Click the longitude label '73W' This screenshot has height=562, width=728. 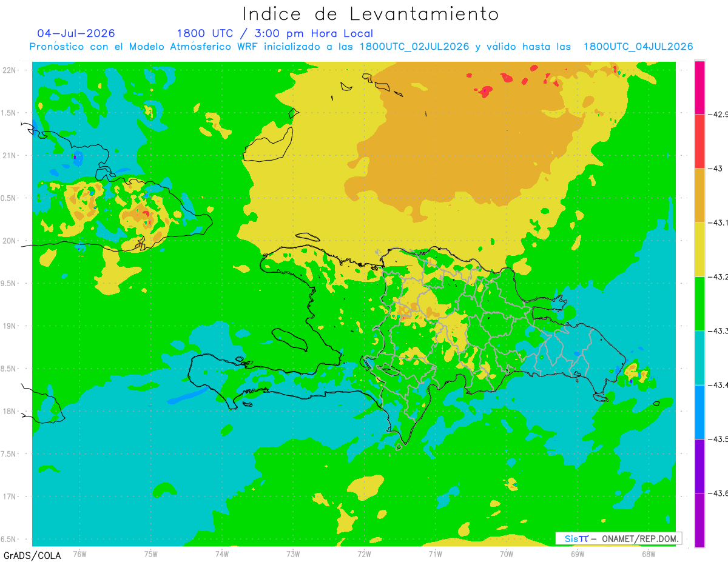(293, 554)
